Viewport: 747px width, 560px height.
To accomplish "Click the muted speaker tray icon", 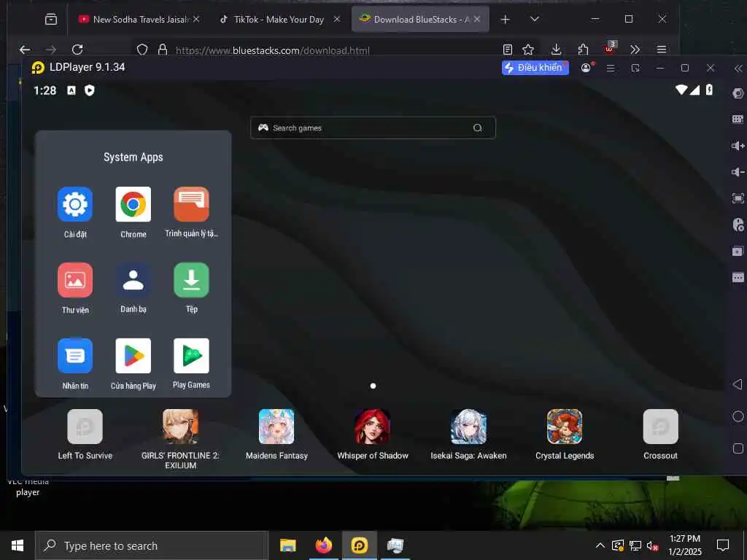I will click(653, 545).
